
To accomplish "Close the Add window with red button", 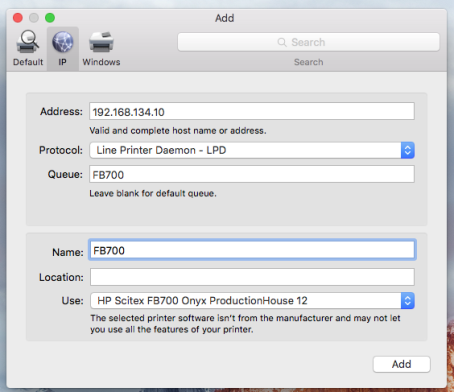I will click(18, 18).
